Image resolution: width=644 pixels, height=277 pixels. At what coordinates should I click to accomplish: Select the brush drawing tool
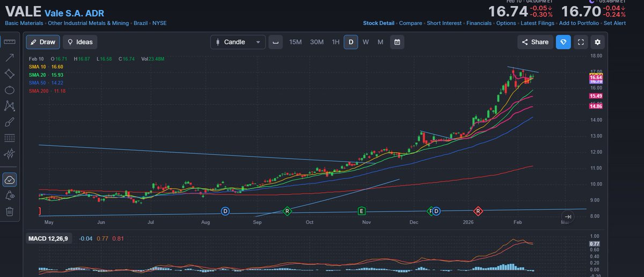(9, 122)
